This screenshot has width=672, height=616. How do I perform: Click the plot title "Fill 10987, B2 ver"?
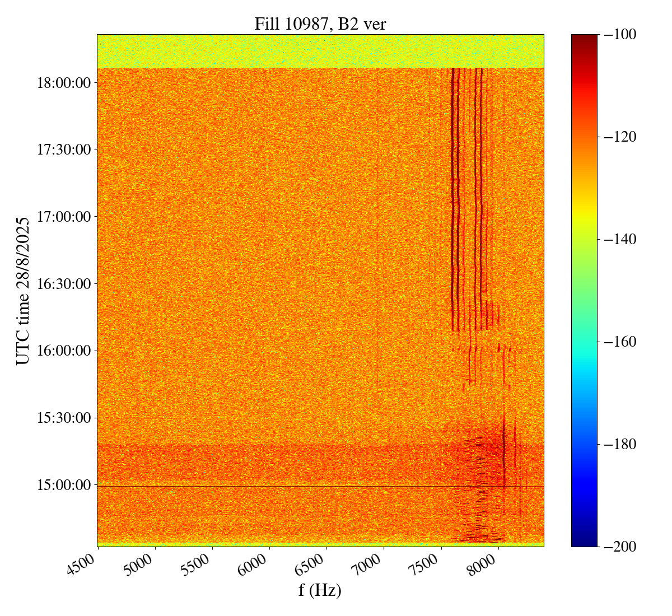pyautogui.click(x=320, y=24)
